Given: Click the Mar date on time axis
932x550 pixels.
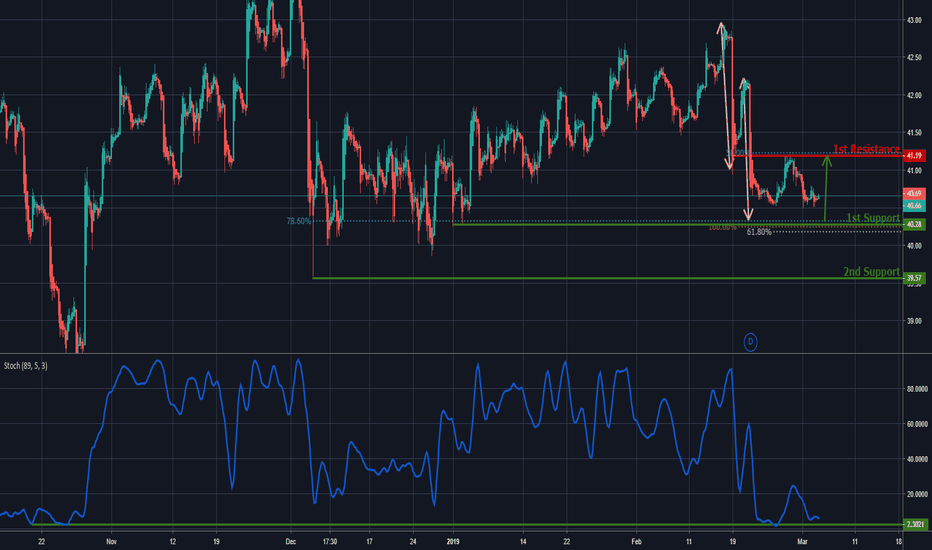Looking at the screenshot, I should pos(802,542).
